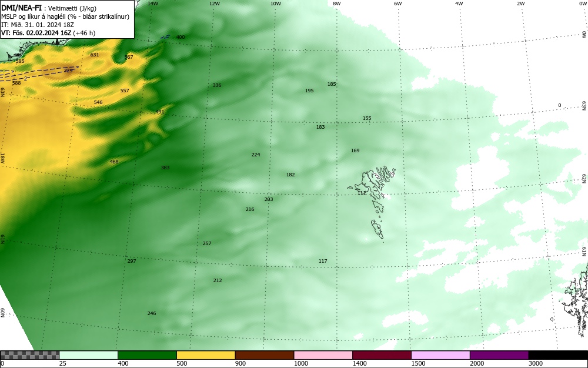The image size is (588, 368).
Task: Click the 257 value label
Action: (207, 243)
